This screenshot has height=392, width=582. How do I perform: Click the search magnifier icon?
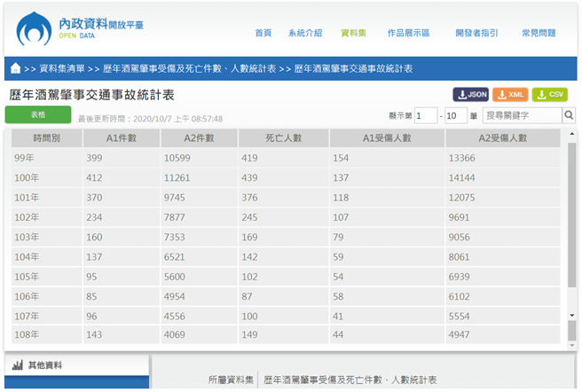point(569,115)
